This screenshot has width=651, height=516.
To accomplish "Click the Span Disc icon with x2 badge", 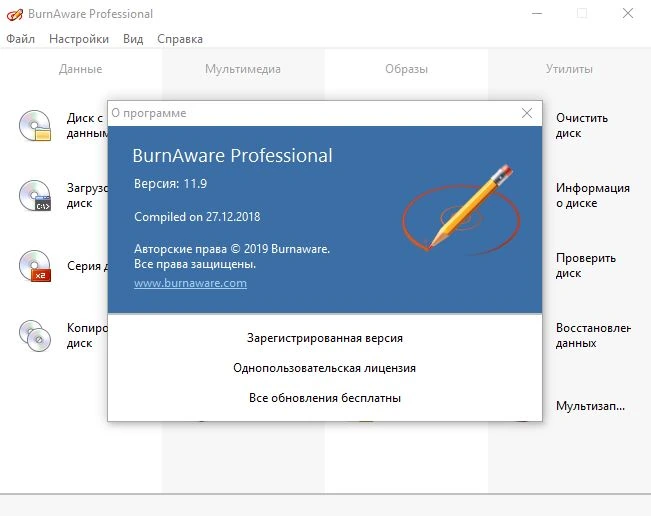I will pos(35,266).
